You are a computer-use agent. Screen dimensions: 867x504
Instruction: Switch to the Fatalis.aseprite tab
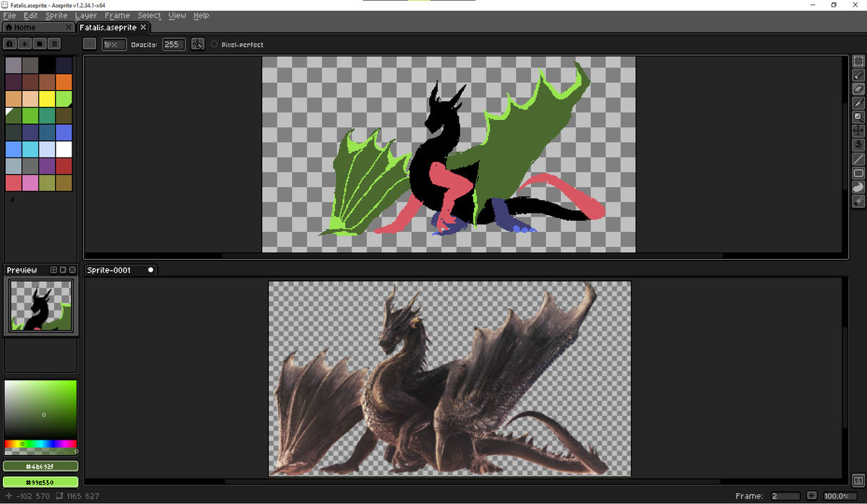pos(113,27)
